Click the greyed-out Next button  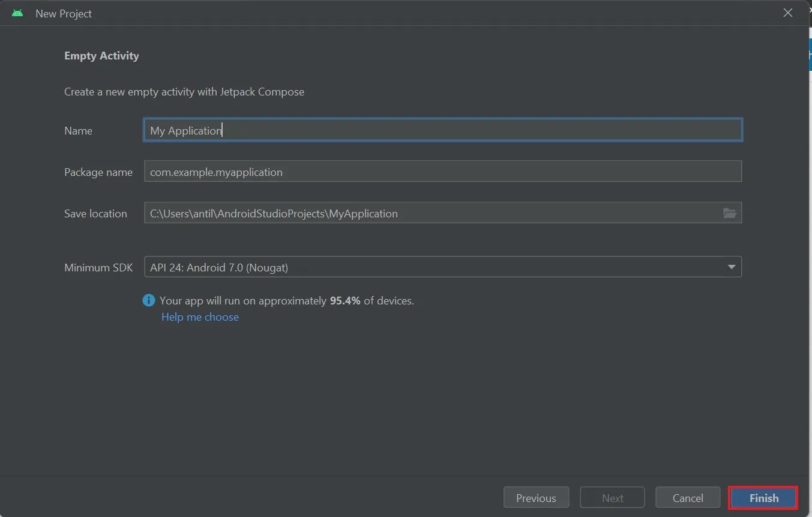pos(612,498)
